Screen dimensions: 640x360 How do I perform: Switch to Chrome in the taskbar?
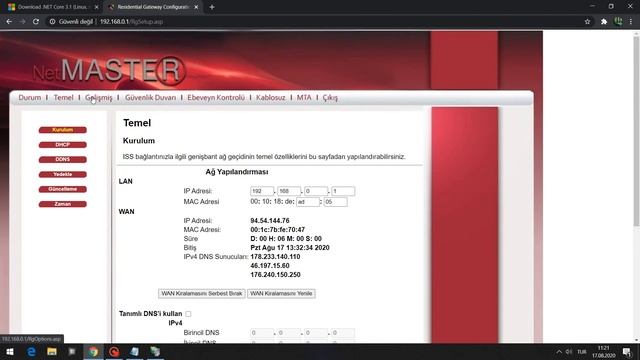93,352
